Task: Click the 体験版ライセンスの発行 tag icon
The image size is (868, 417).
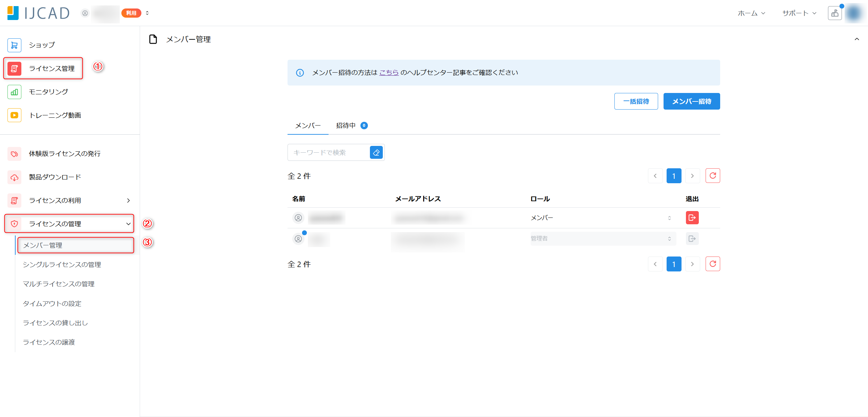Action: [x=14, y=154]
